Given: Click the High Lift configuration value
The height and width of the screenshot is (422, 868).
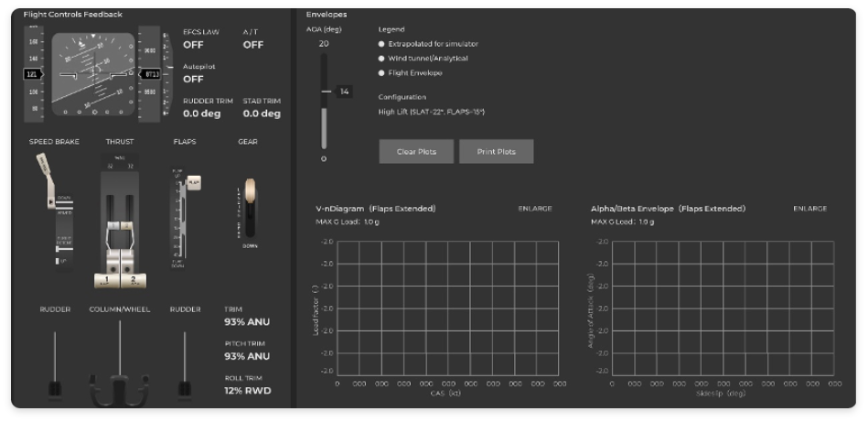Looking at the screenshot, I should [x=431, y=112].
